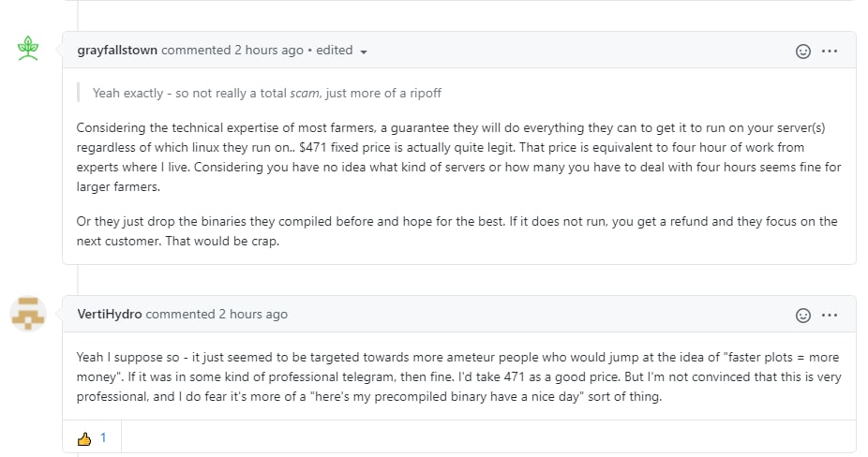Open VertiHydro's profile via username link
The width and height of the screenshot is (868, 457).
point(110,314)
